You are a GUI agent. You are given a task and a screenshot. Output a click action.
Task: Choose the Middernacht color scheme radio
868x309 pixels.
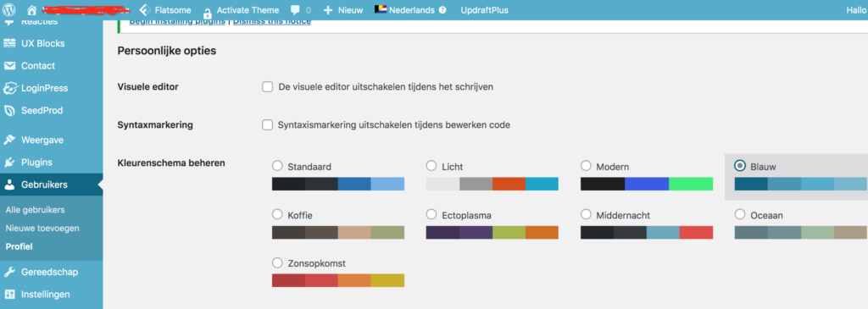(586, 214)
